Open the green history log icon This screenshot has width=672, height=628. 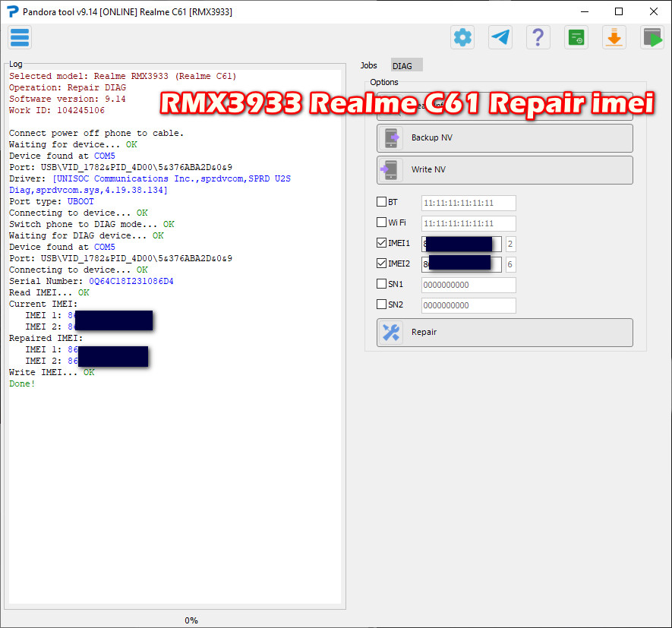[576, 37]
